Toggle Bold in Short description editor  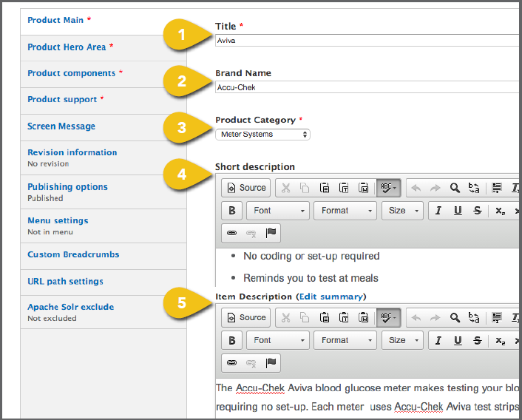click(232, 211)
